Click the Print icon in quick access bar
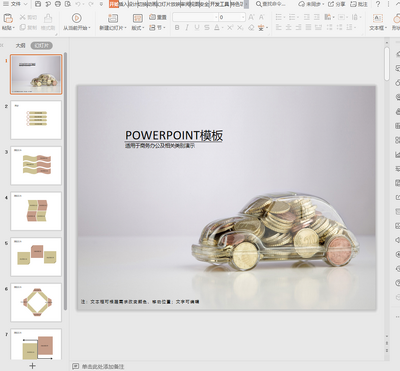Screen dimensions: 400x371 pos(58,4)
